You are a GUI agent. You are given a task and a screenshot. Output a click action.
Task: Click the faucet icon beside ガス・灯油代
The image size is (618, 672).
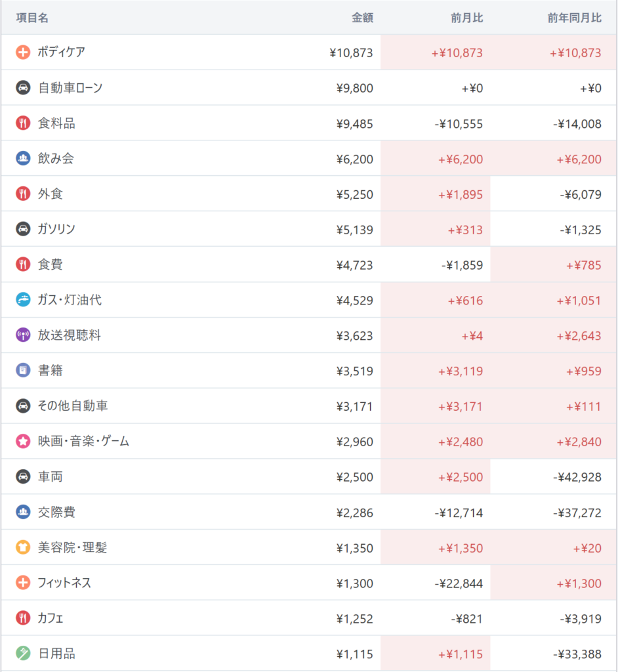(x=23, y=300)
